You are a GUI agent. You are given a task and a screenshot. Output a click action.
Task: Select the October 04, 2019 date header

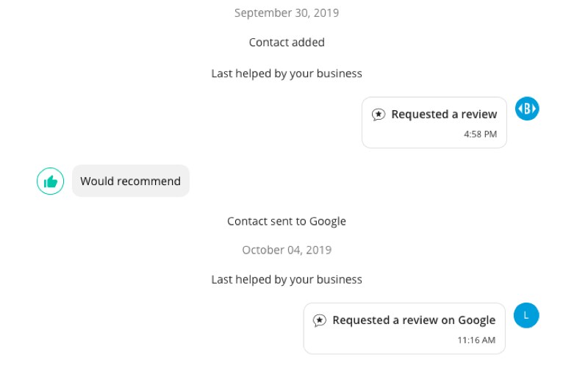click(x=287, y=250)
